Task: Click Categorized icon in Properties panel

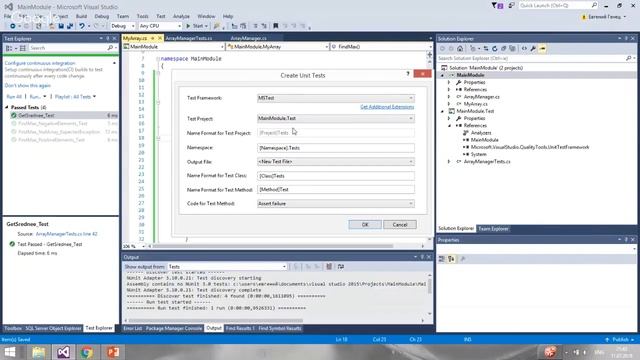Action: 442,259
